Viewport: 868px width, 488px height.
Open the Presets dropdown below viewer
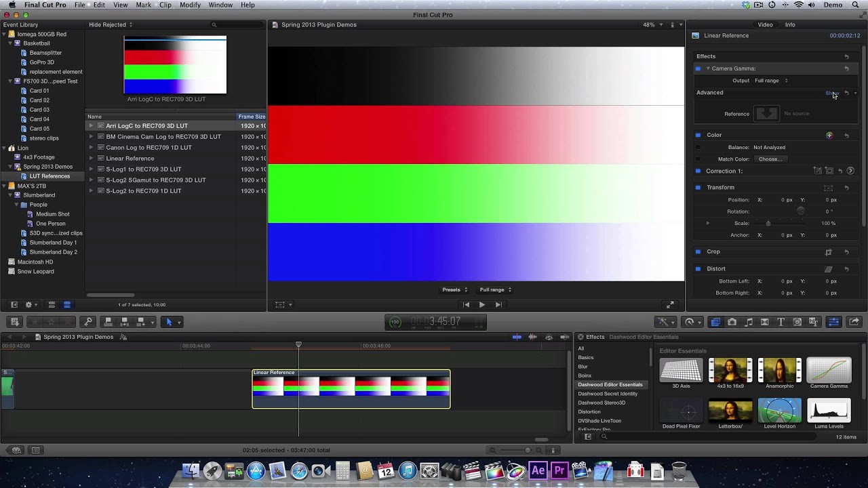coord(455,290)
